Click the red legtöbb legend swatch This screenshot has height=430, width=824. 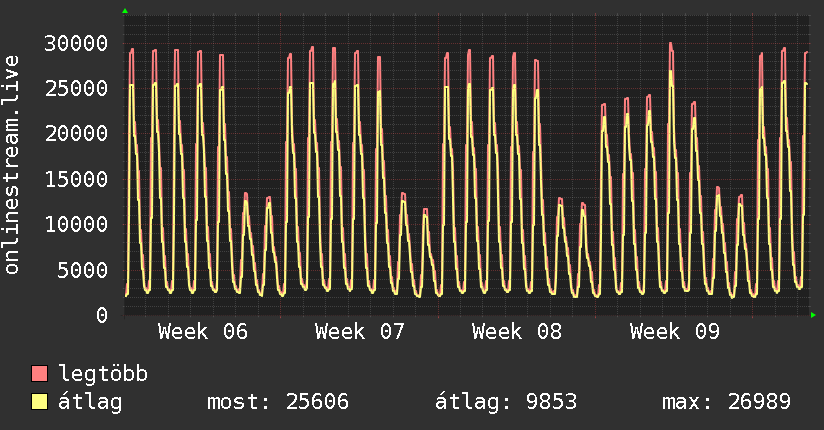click(40, 374)
